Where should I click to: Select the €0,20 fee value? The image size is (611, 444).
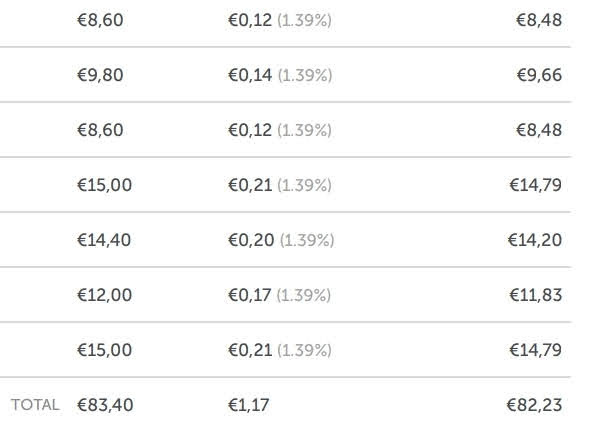click(x=251, y=240)
